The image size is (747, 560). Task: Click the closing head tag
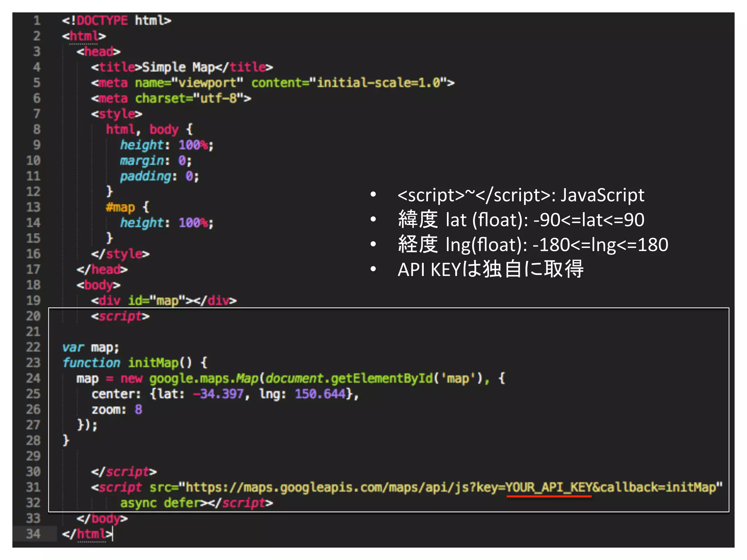pyautogui.click(x=102, y=270)
